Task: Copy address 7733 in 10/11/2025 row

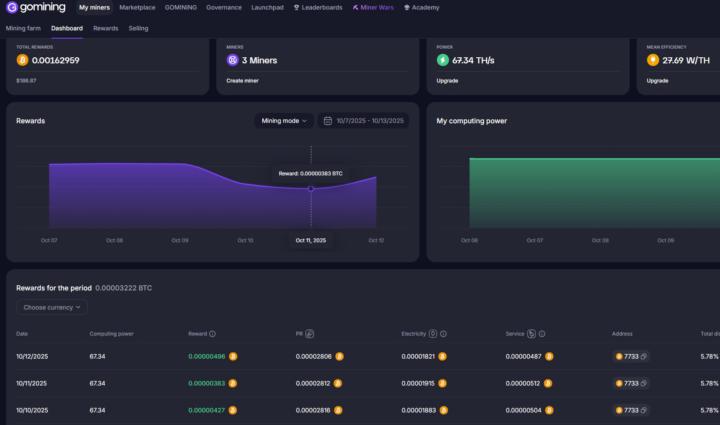Action: pyautogui.click(x=644, y=384)
